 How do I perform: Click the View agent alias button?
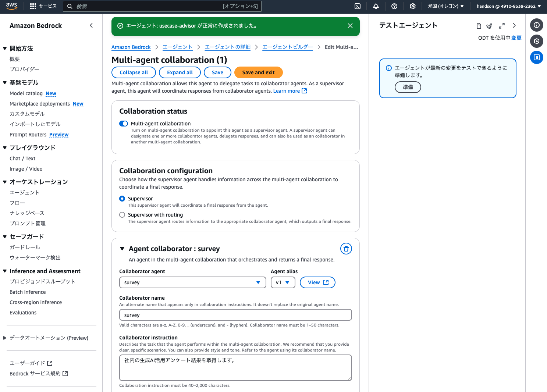click(x=317, y=282)
